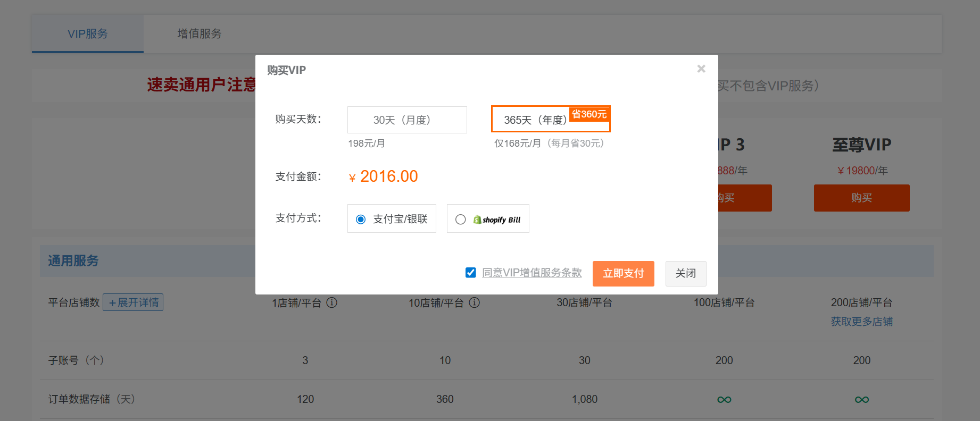The image size is (980, 421).
Task: Switch to the VIP服务 tab
Action: 88,34
